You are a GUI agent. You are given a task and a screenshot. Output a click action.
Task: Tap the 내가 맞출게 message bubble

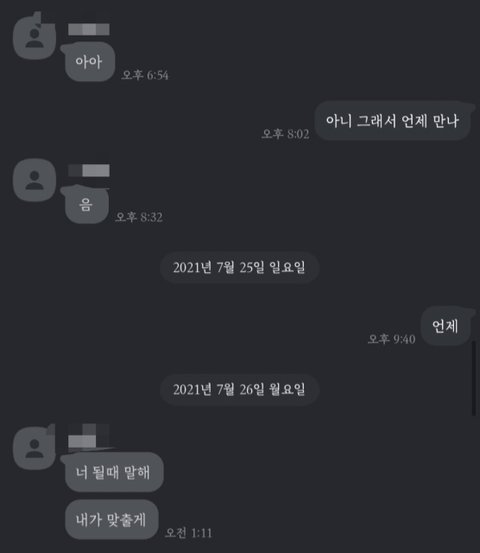(x=111, y=519)
